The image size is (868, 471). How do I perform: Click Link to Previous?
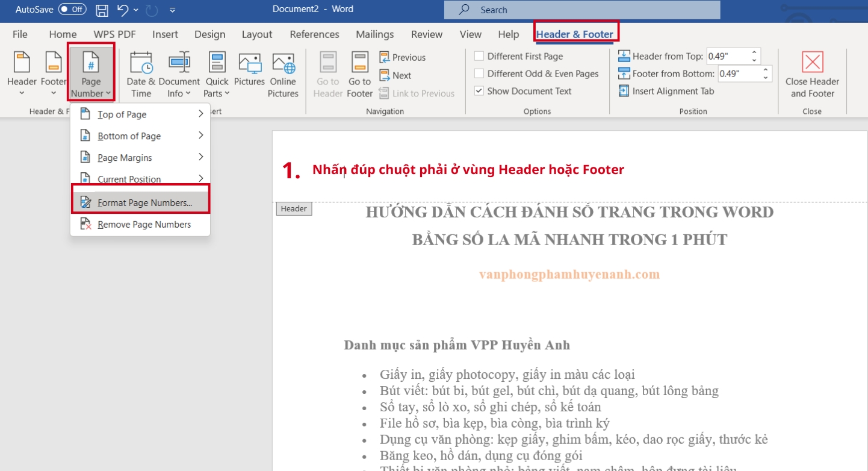416,93
